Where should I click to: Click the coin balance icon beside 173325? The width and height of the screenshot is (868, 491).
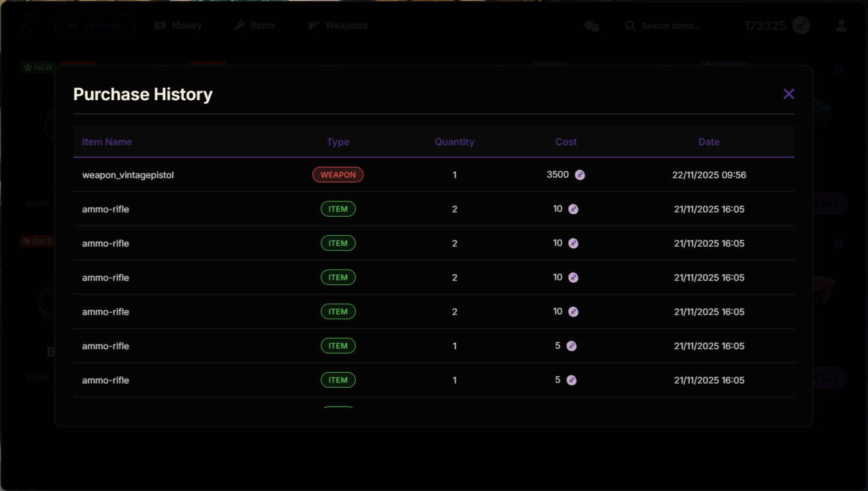pyautogui.click(x=801, y=26)
